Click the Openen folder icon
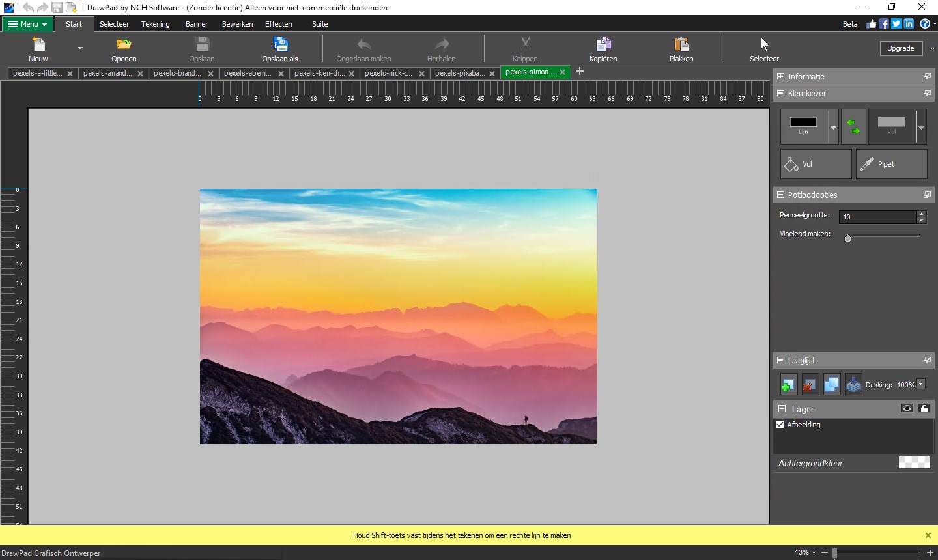Screen dimensions: 938x560 pyautogui.click(x=124, y=45)
